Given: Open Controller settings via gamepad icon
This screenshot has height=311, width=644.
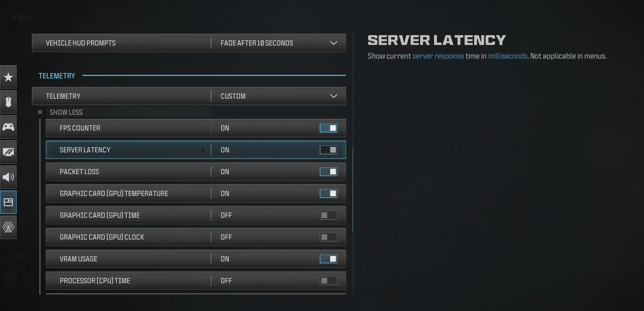Looking at the screenshot, I should [x=8, y=127].
